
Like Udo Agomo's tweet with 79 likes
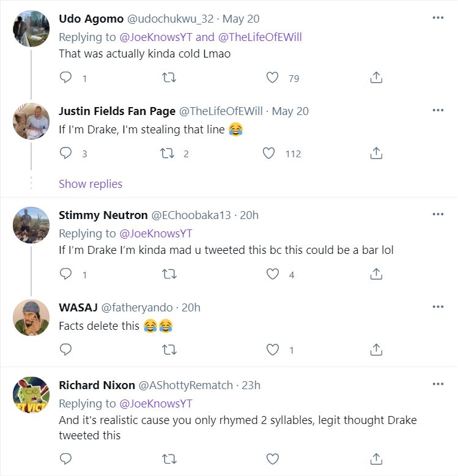[x=273, y=78]
